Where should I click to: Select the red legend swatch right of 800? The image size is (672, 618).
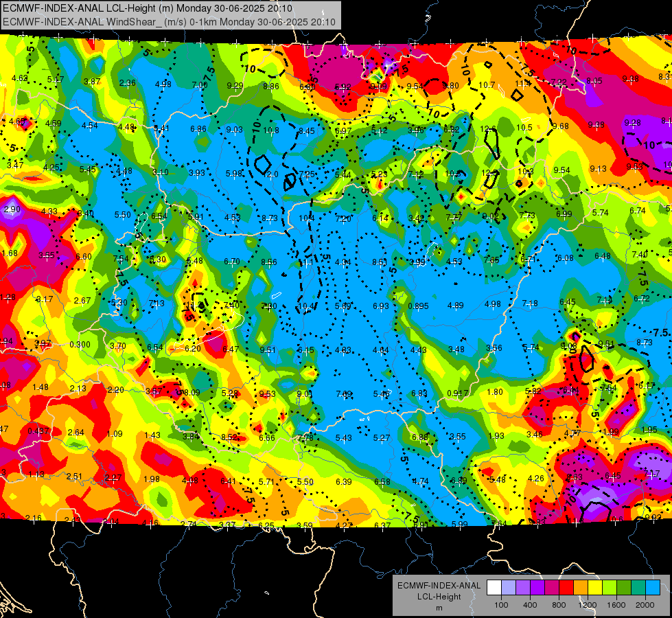pyautogui.click(x=566, y=588)
